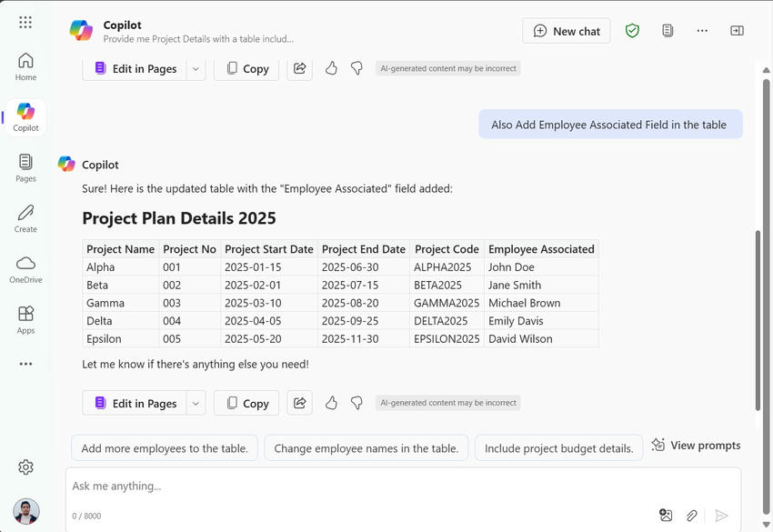Click the Include project budget details suggestion

coord(558,447)
